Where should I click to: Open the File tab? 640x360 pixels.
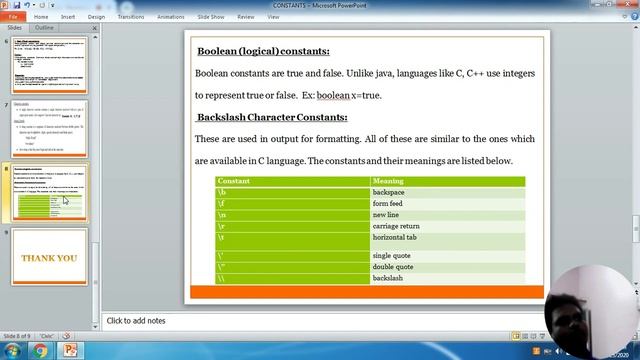point(13,17)
